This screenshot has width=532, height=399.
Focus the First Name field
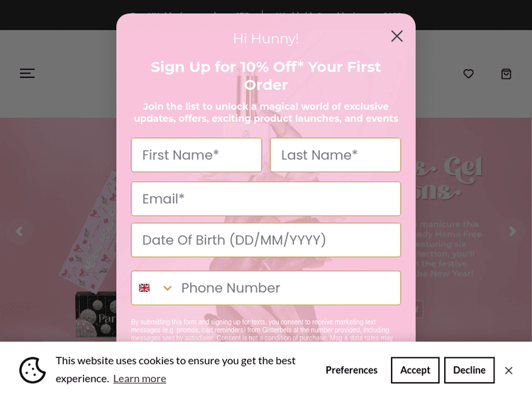[196, 155]
